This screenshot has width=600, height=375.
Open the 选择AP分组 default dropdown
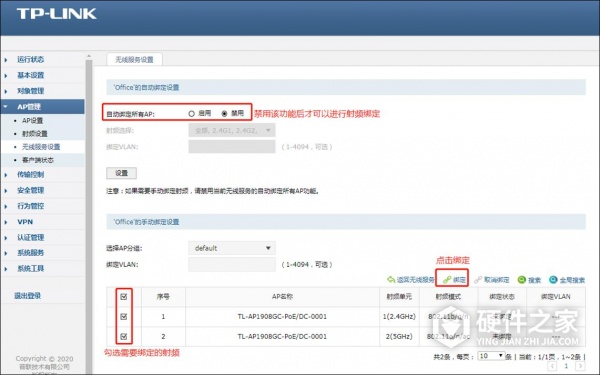pos(232,248)
